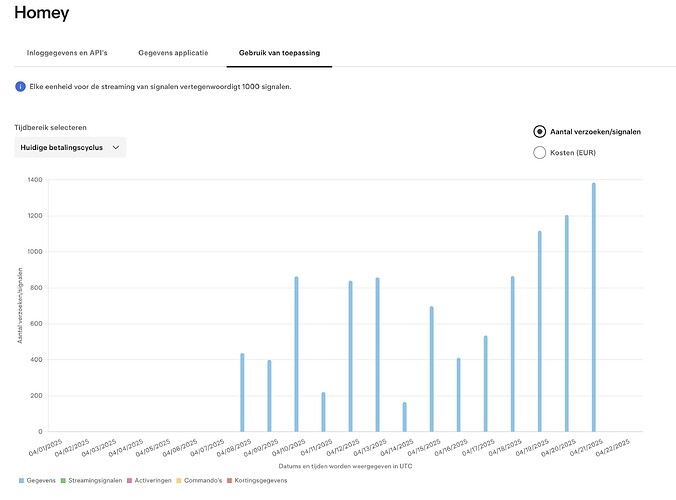Toggle Gegevens legend blue swatch
This screenshot has width=676, height=500.
pyautogui.click(x=21, y=481)
